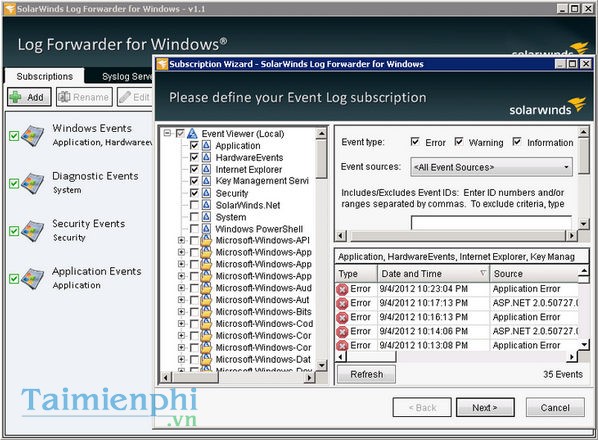Click the Application log icon in tree
This screenshot has width=598, height=440.
[x=206, y=145]
